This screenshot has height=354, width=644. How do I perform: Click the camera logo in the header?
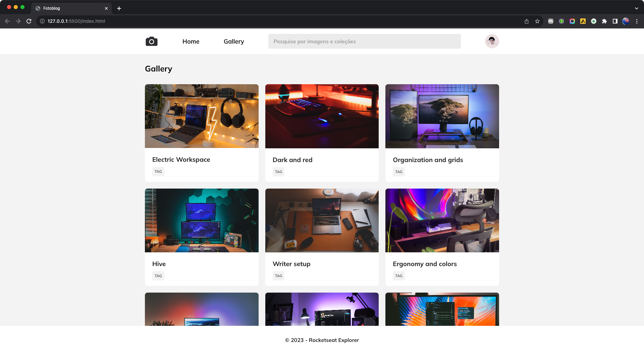click(x=151, y=41)
